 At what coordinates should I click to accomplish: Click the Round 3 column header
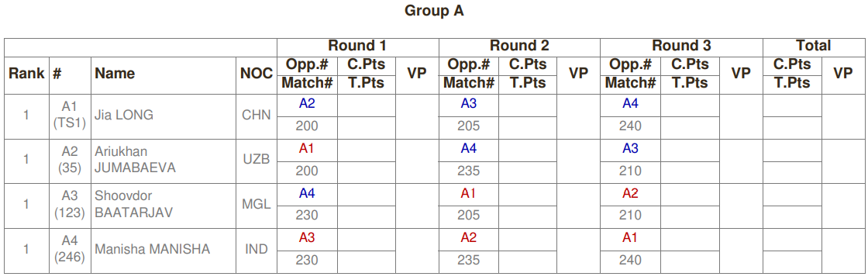click(681, 46)
